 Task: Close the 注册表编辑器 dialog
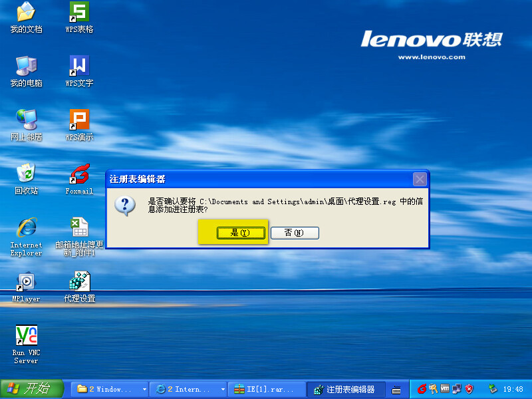tap(420, 179)
